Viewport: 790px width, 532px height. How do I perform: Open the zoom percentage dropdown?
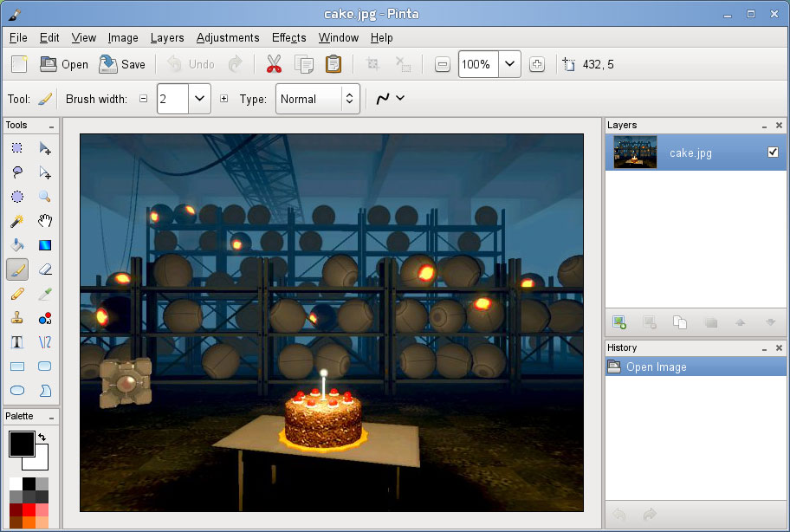(x=510, y=64)
